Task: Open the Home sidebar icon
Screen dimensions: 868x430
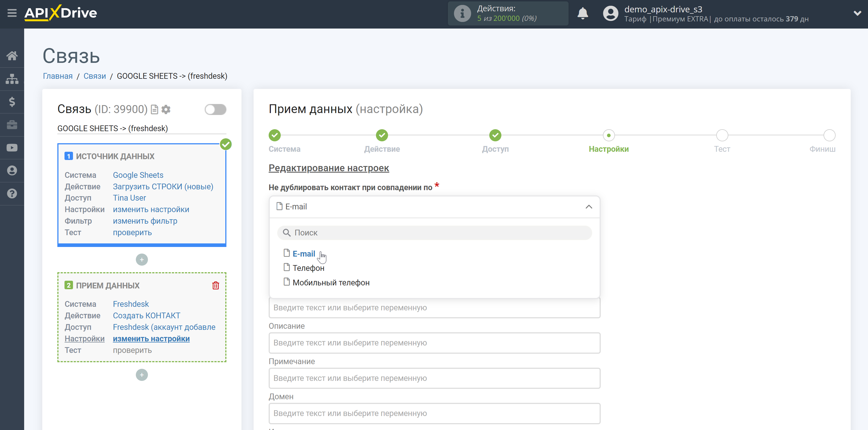Action: point(12,56)
